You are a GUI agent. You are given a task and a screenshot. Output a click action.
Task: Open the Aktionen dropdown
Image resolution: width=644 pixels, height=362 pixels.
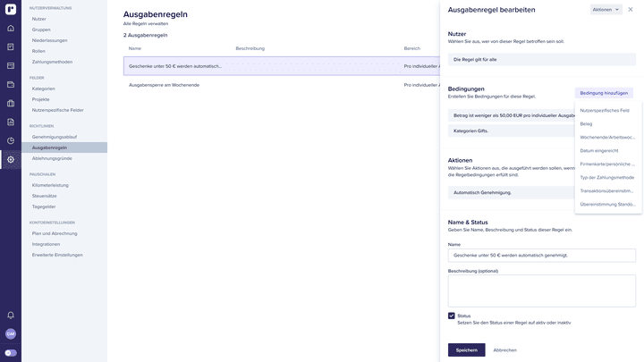point(606,10)
